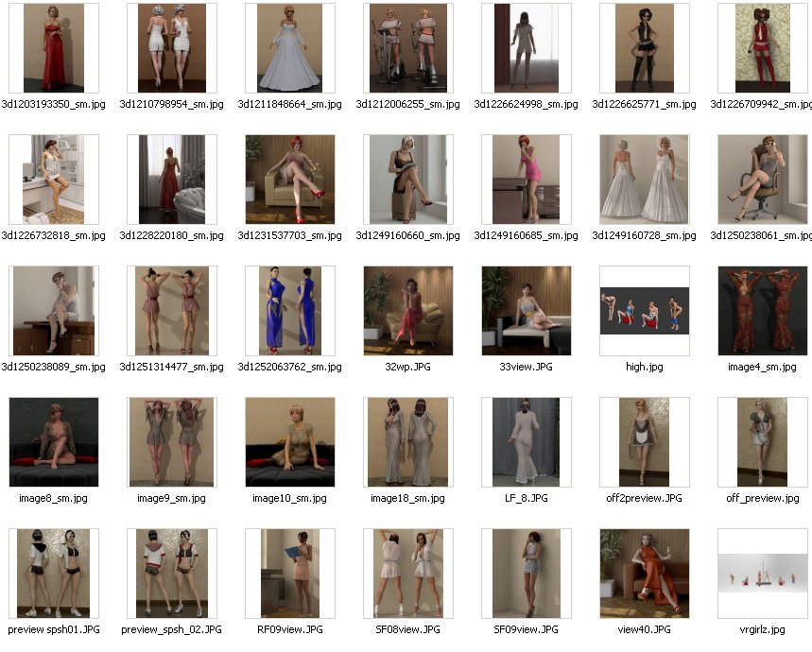Image resolution: width=812 pixels, height=652 pixels.
Task: Select thumbnail of image4_sm.jpg
Action: pyautogui.click(x=762, y=311)
